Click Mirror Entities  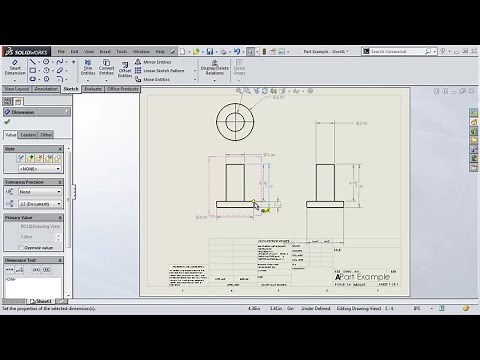153,62
